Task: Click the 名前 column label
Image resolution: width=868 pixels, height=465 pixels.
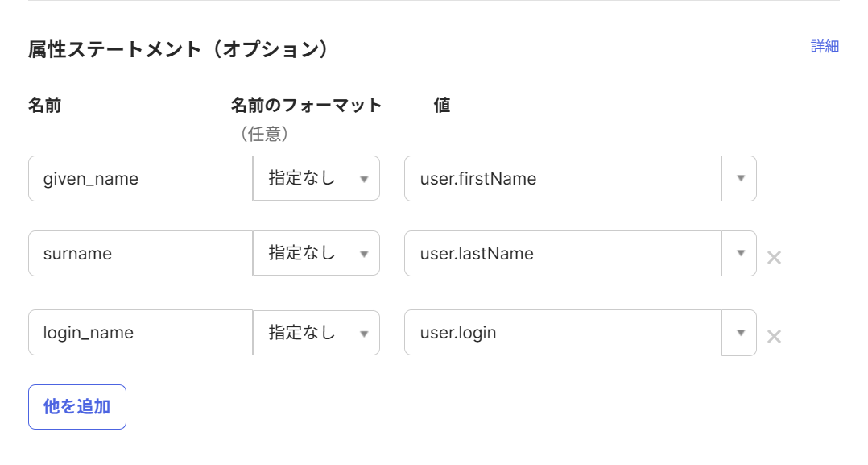Action: tap(44, 106)
